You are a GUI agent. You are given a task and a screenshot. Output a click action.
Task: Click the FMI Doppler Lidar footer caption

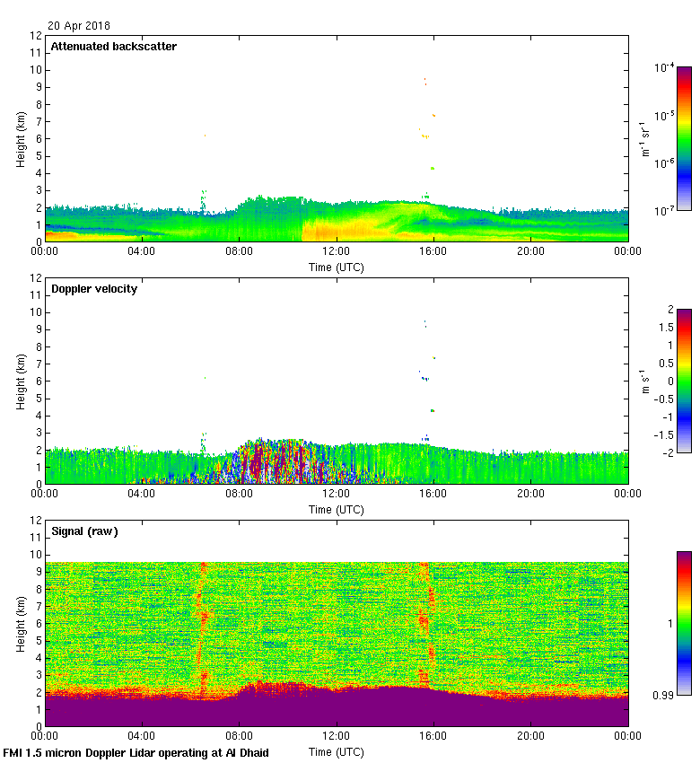136,753
